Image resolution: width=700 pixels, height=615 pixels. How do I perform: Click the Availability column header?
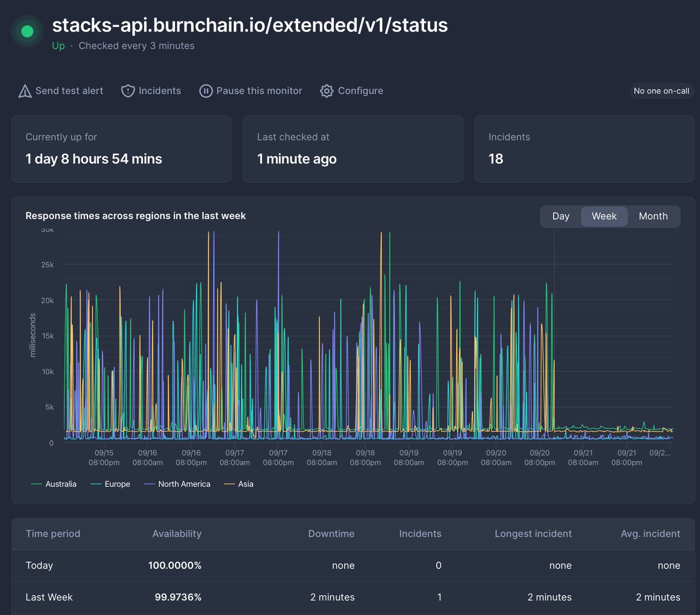177,533
